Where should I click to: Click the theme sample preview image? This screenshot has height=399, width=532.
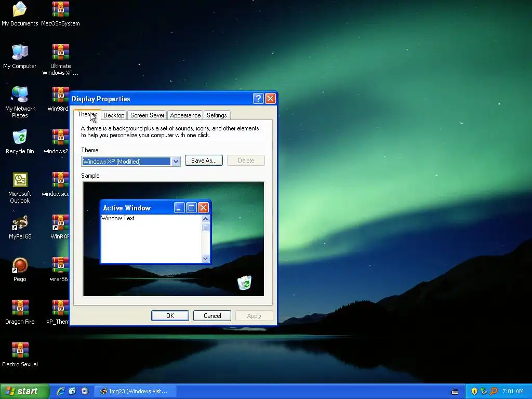click(x=174, y=239)
